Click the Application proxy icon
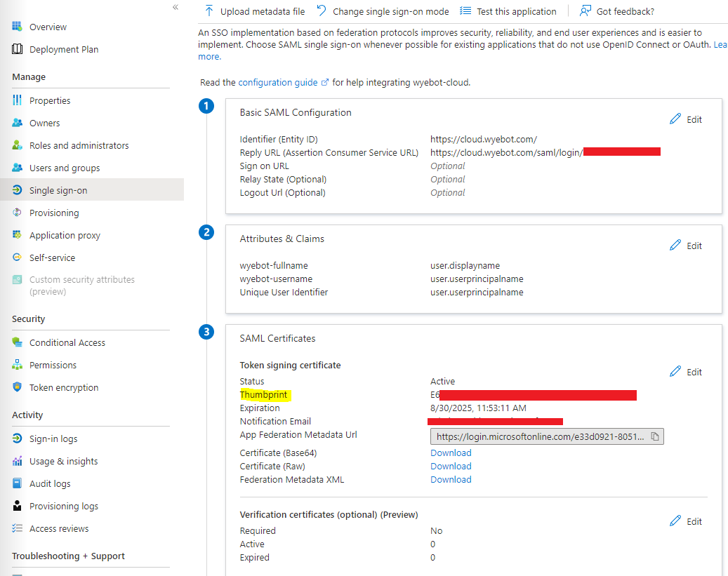The width and height of the screenshot is (728, 576). point(17,235)
